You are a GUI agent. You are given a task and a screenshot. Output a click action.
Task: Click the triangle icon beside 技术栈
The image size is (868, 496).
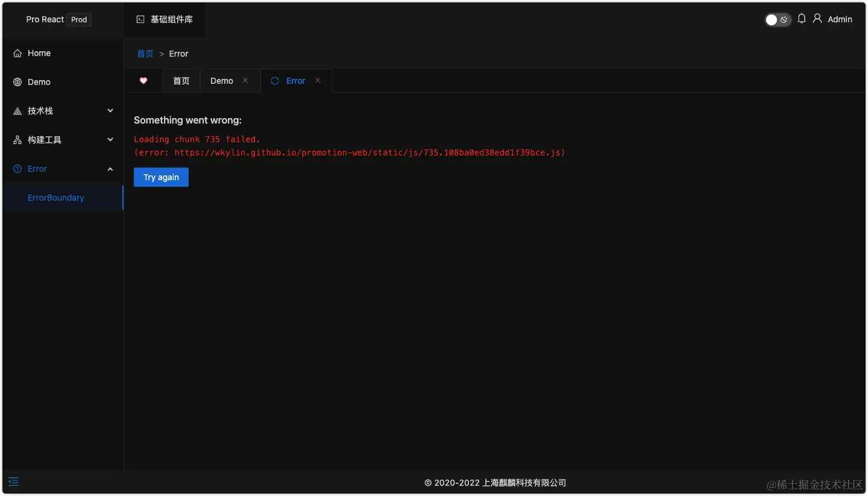coord(17,111)
